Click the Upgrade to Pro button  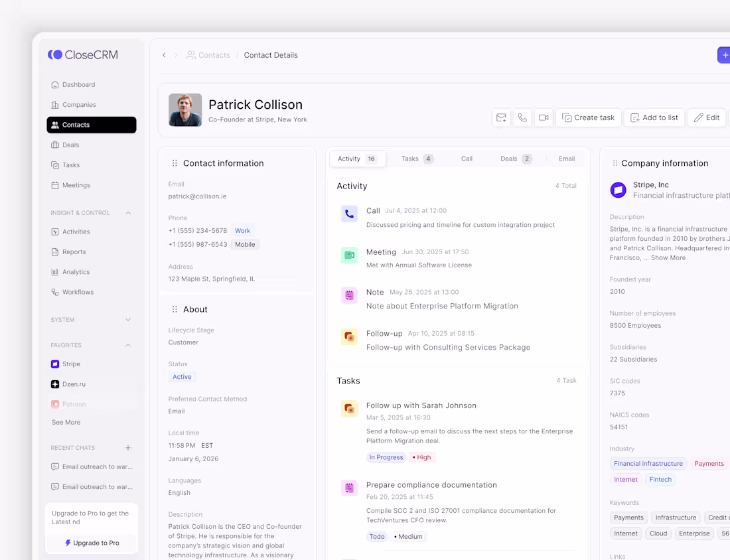[x=91, y=543]
